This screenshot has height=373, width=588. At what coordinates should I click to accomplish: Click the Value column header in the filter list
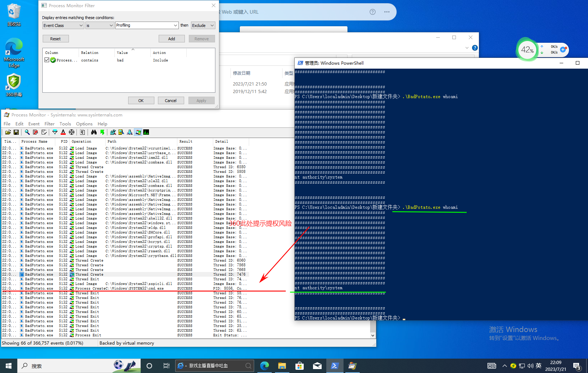132,52
